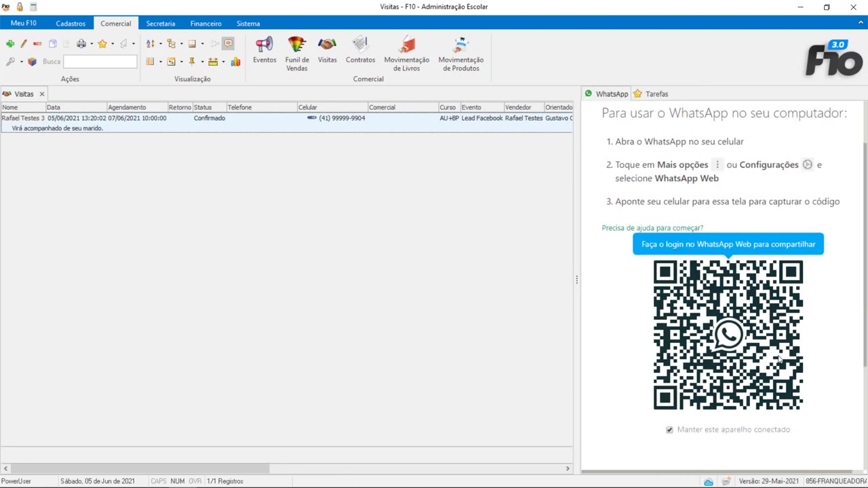Click the magnifier search icon
This screenshot has height=488, width=868.
click(10, 62)
